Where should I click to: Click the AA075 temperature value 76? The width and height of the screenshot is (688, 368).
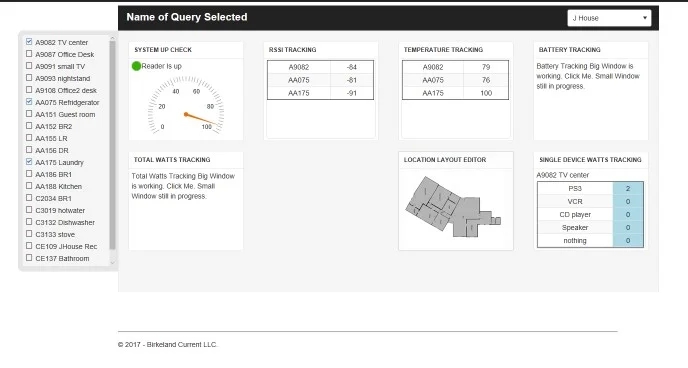pos(486,80)
